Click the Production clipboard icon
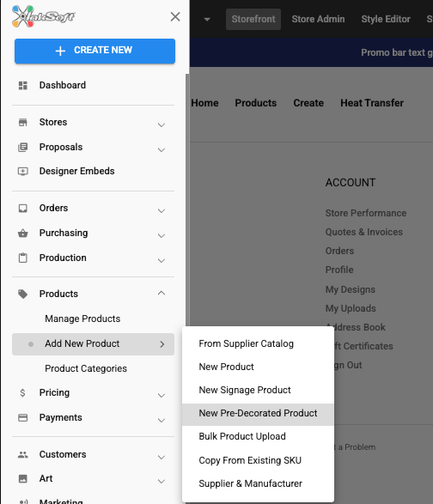Image resolution: width=433 pixels, height=504 pixels. 23,258
